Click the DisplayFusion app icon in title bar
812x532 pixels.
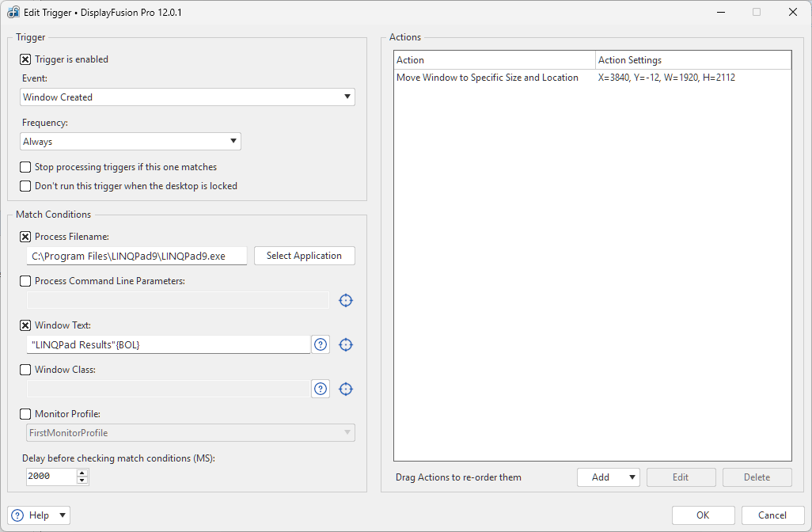tap(13, 13)
